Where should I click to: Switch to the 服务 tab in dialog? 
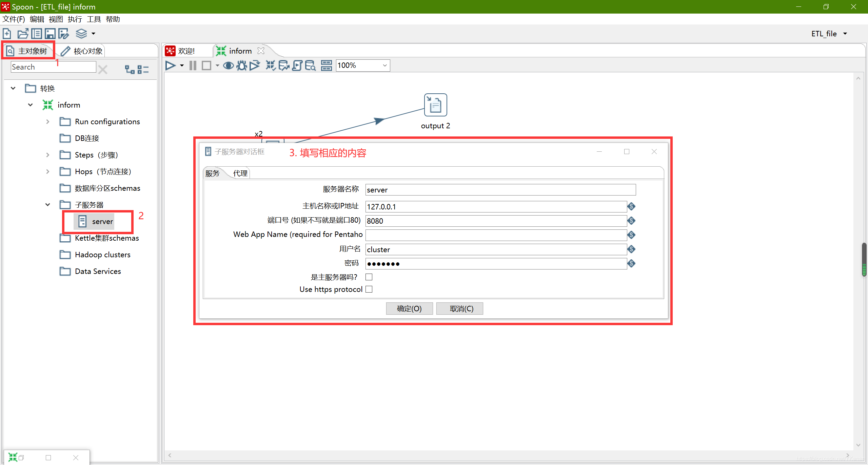point(213,173)
